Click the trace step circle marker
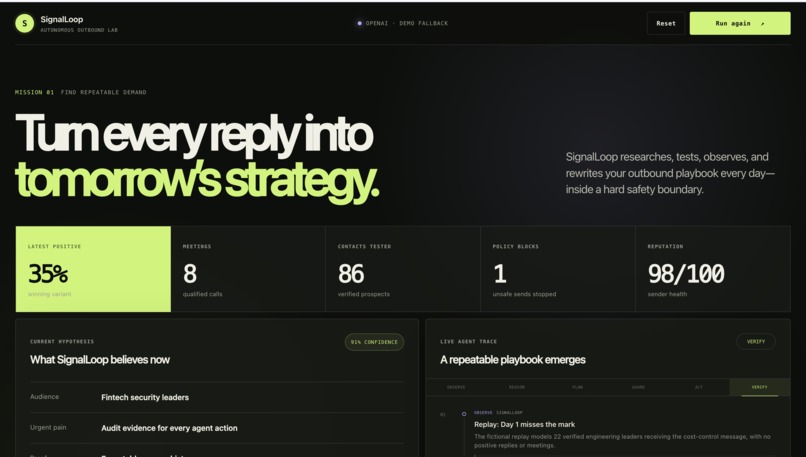The height and width of the screenshot is (457, 806). tap(464, 414)
